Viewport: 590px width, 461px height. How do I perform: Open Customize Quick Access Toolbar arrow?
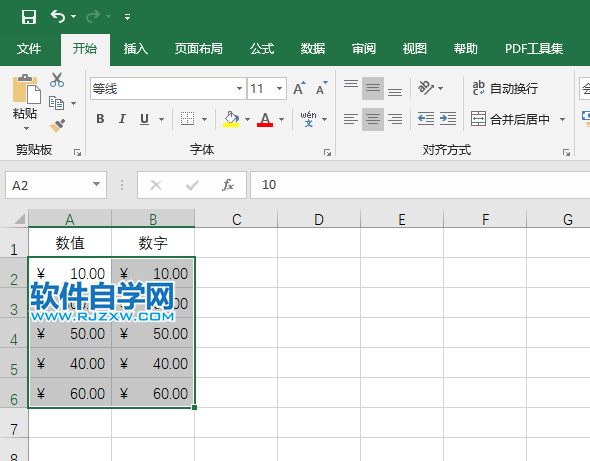point(128,17)
